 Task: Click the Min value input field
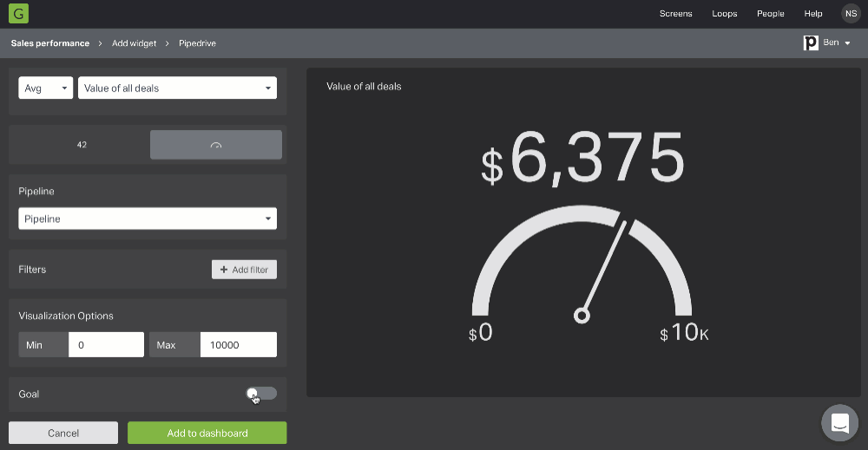click(106, 344)
